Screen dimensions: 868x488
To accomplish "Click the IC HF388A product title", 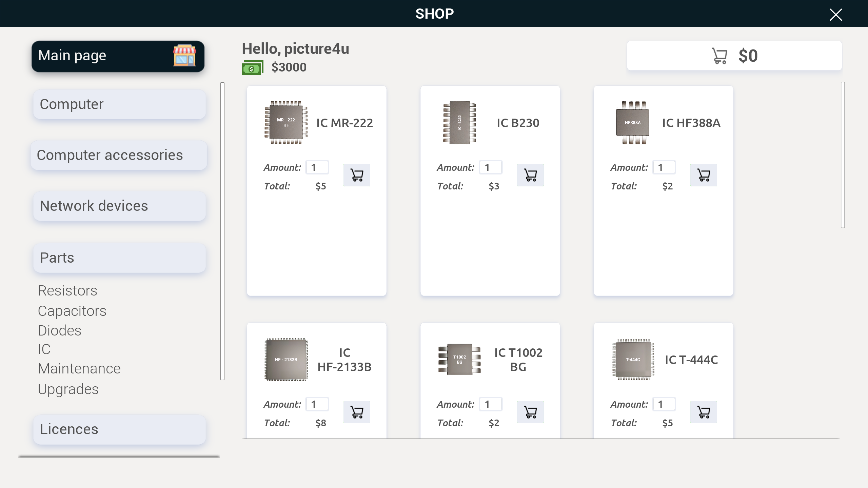I will pos(691,123).
